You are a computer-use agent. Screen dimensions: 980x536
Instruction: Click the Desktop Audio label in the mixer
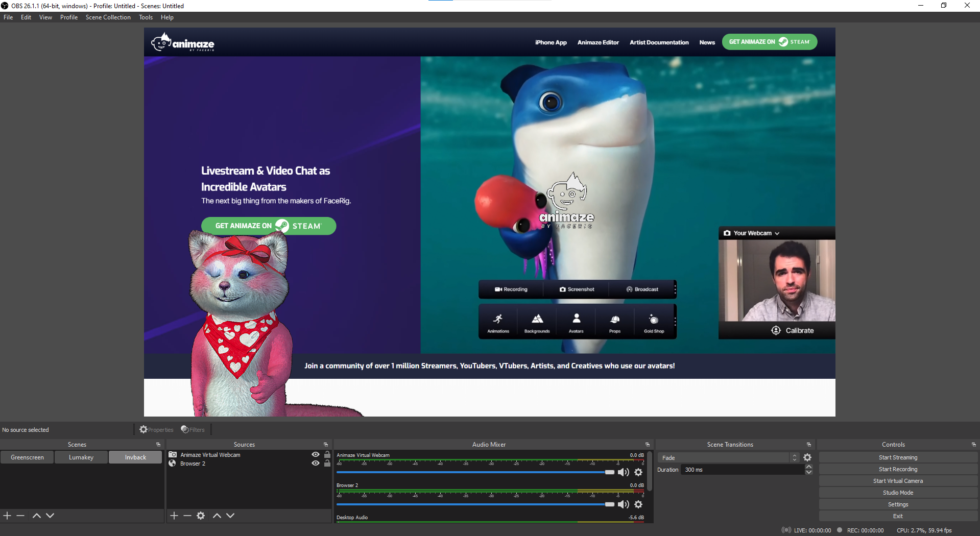click(352, 518)
